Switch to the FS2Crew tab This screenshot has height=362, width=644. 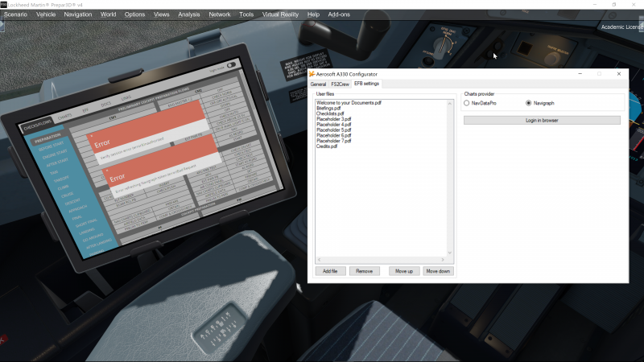coord(340,84)
